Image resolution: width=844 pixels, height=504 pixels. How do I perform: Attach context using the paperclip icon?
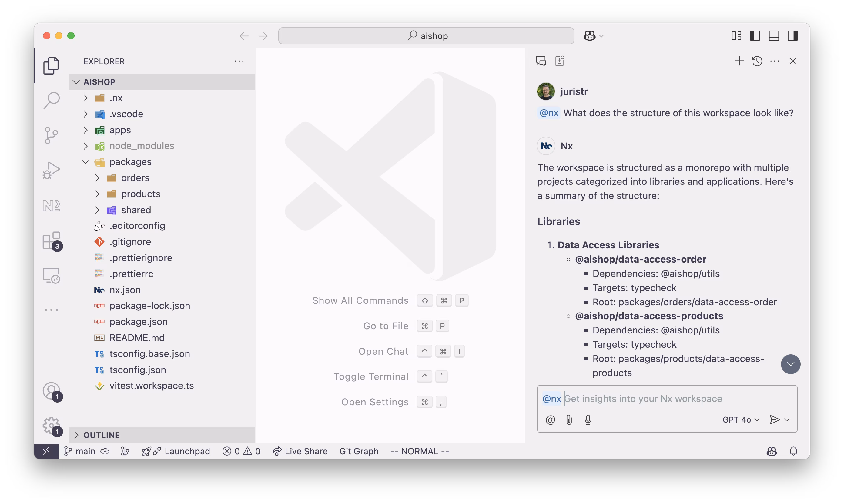(x=569, y=420)
